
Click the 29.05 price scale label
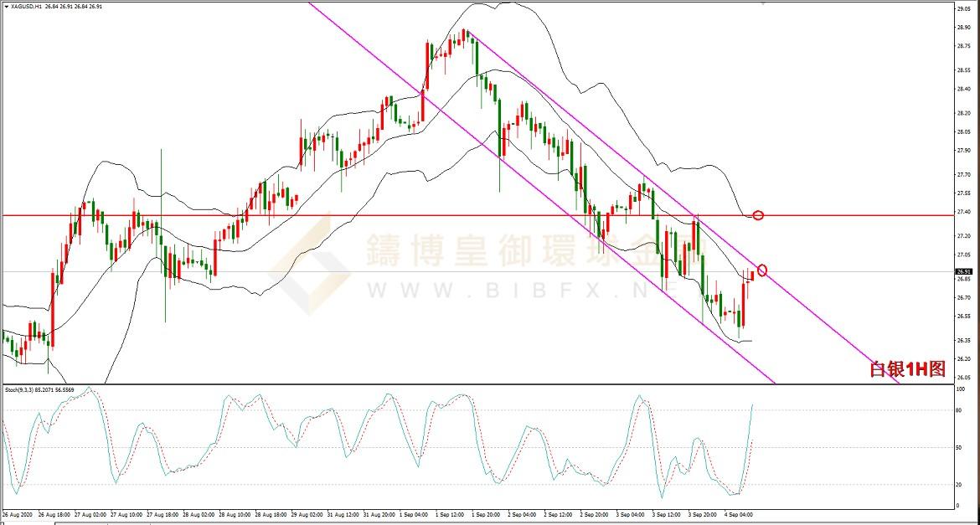click(962, 8)
